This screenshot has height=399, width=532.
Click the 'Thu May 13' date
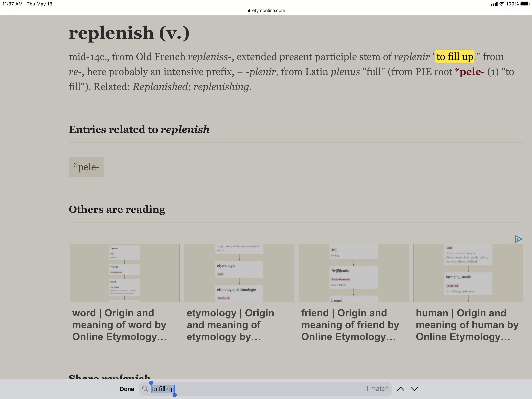[x=40, y=4]
